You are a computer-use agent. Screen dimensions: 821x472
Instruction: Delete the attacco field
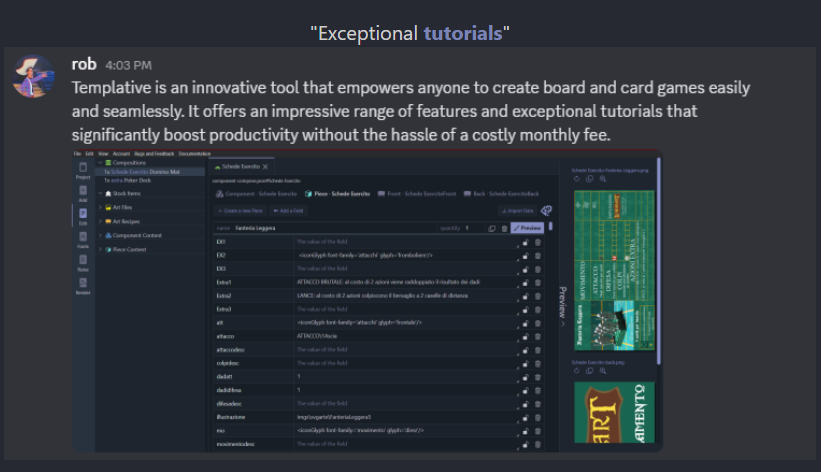538,336
